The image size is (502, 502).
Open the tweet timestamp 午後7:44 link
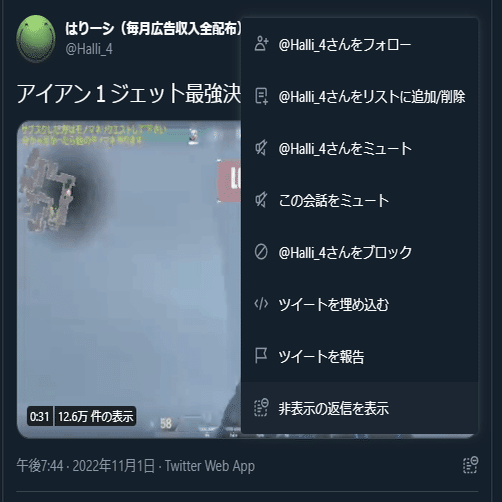[40, 466]
